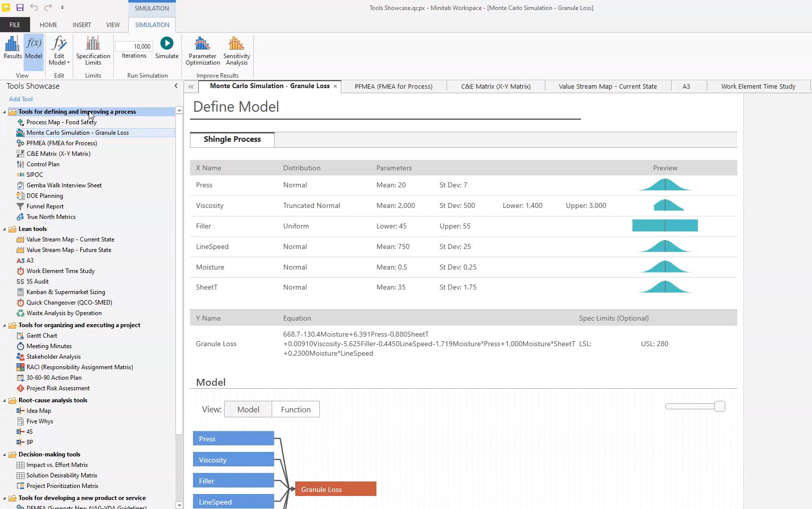The height and width of the screenshot is (509, 812).
Task: Select the Shingle Process tab
Action: (232, 139)
